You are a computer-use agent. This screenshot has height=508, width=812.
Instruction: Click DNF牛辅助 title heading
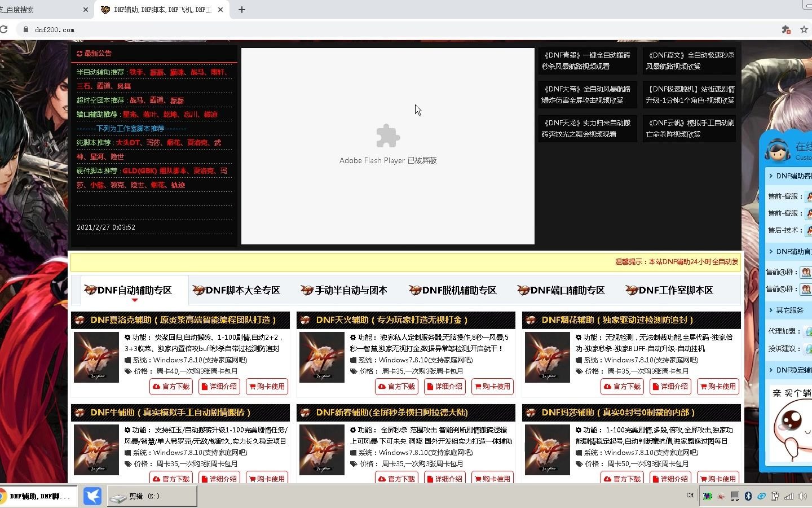click(171, 413)
